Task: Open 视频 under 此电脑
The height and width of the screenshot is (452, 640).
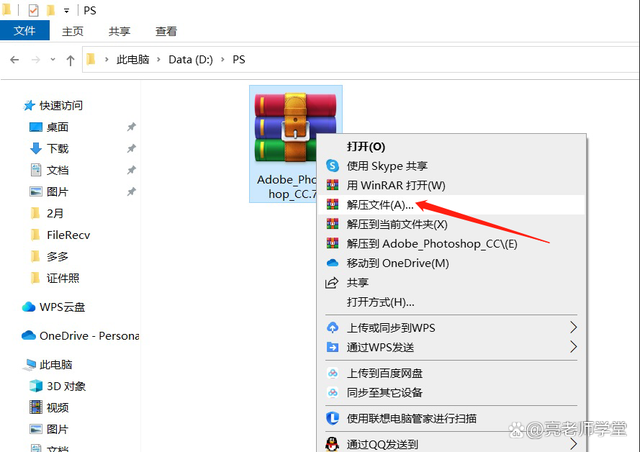Action: (x=57, y=407)
